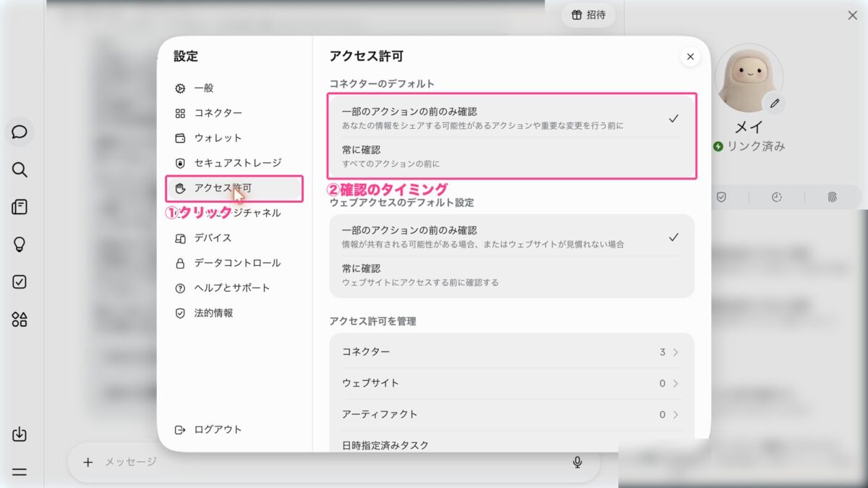Click the メイ avatar picture

click(x=749, y=77)
